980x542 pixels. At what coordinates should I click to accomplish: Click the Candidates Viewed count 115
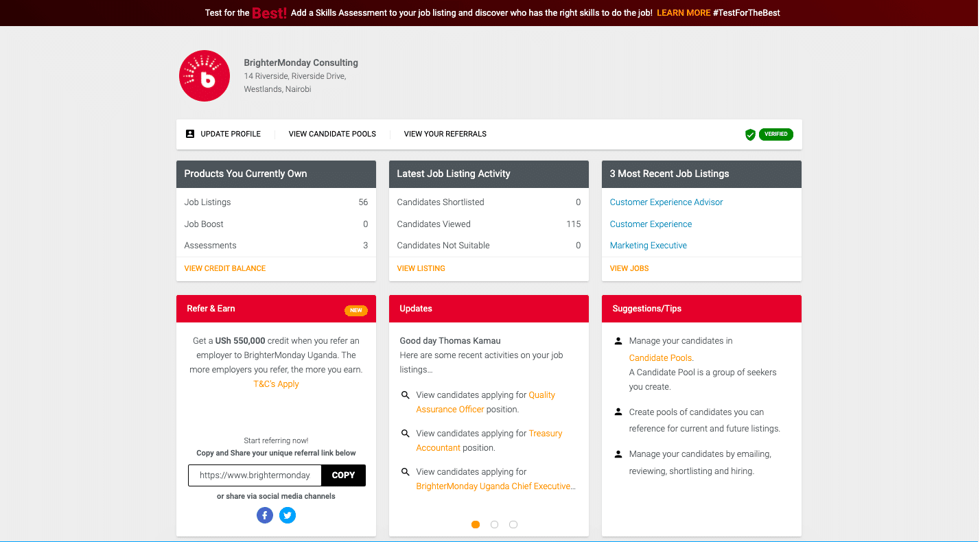(574, 224)
